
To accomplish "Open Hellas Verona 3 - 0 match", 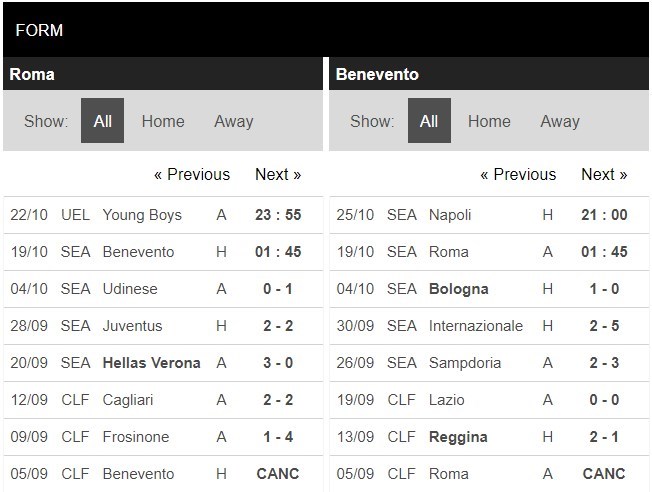I will click(163, 363).
